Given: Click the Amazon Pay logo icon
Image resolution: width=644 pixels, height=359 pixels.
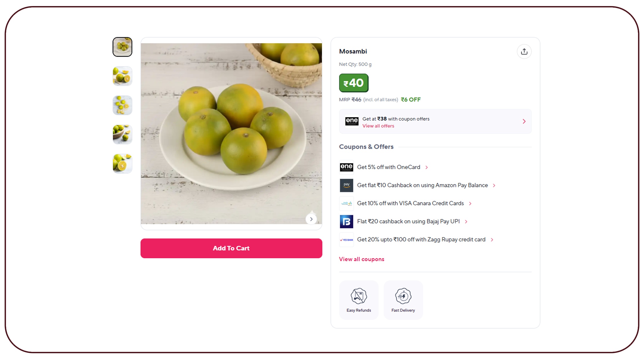Looking at the screenshot, I should (x=346, y=185).
